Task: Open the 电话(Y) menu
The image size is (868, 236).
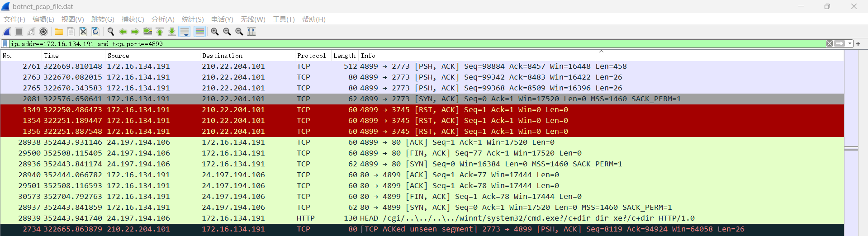Action: (x=222, y=19)
